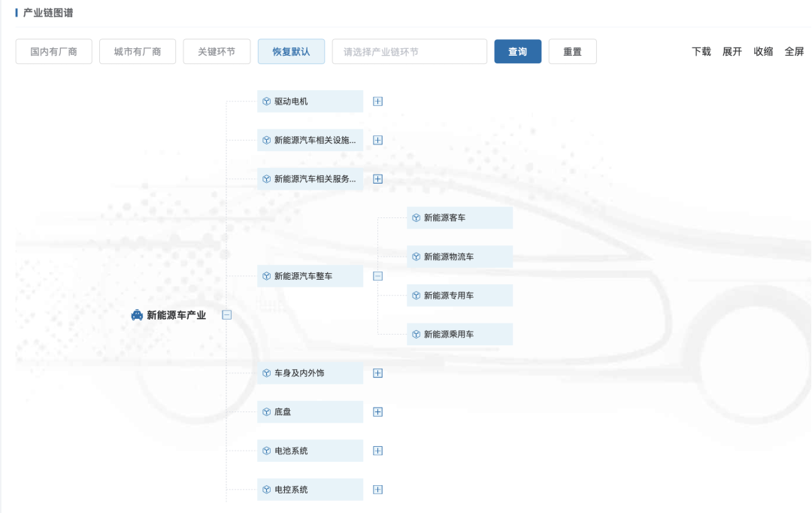The image size is (812, 513).
Task: Click the cube icon beside 新能源汽车相关设施
Action: (x=266, y=141)
